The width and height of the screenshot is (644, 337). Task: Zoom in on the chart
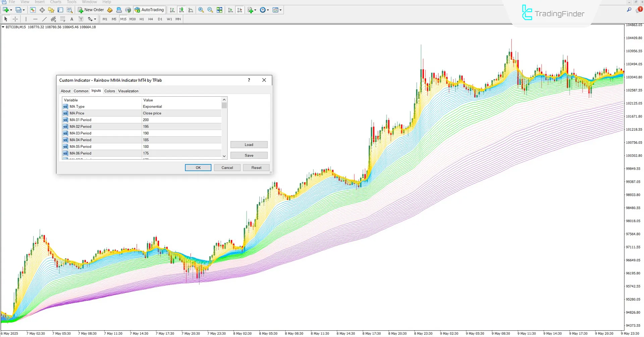[201, 10]
